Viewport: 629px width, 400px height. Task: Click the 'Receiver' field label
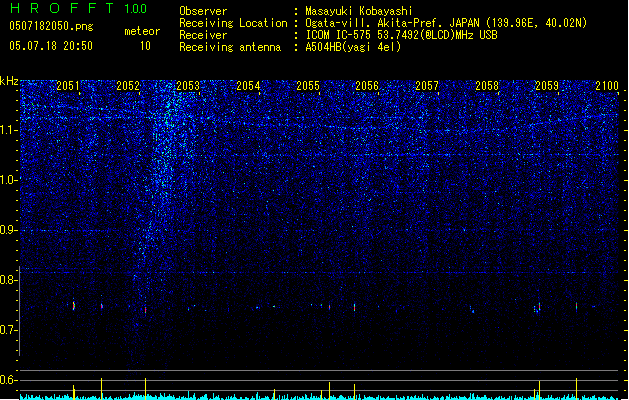pos(203,35)
